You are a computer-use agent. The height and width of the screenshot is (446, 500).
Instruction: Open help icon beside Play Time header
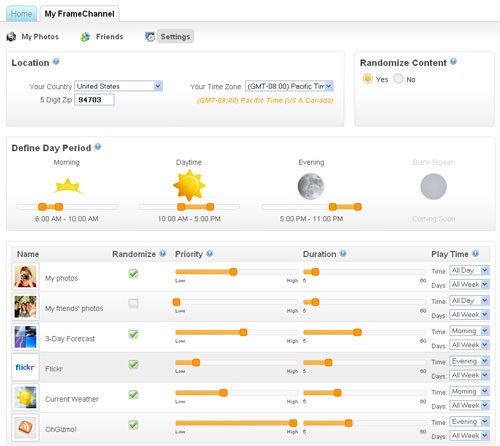point(475,253)
